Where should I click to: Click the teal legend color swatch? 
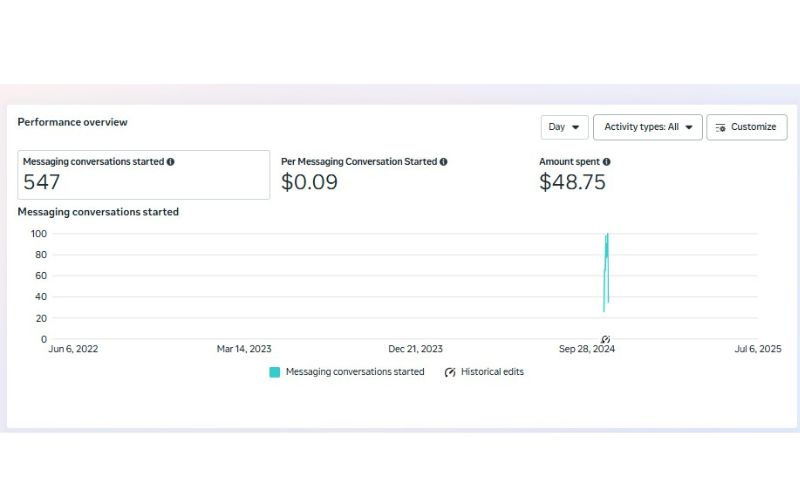[x=275, y=372]
